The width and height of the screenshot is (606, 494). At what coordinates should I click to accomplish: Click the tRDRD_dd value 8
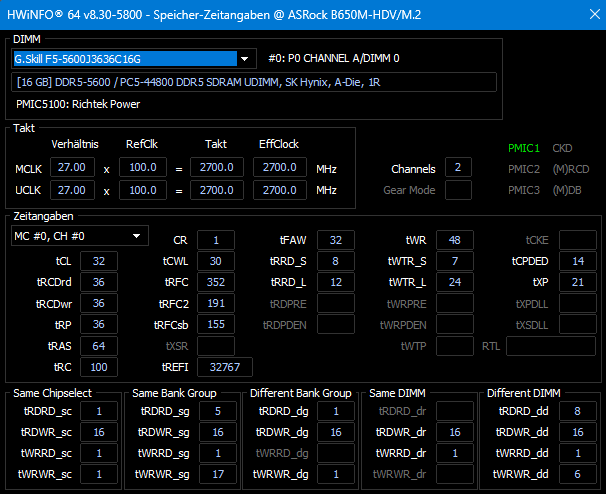577,411
